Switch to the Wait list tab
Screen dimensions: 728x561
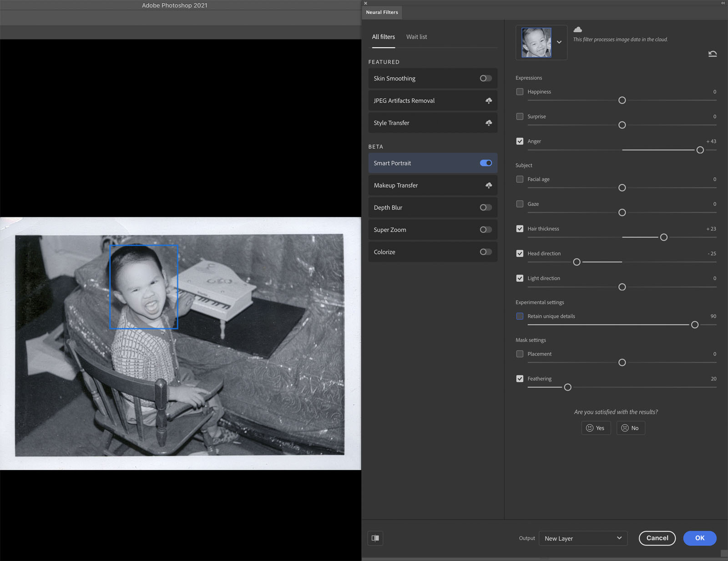tap(416, 37)
